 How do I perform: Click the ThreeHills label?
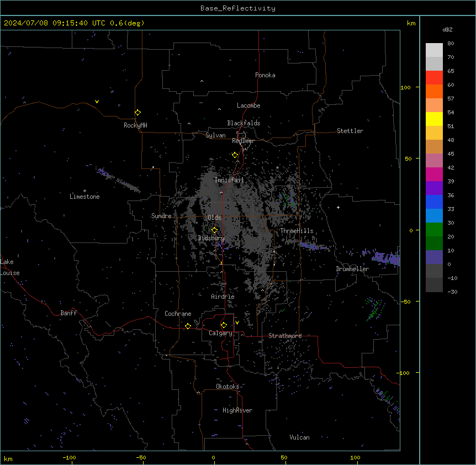(297, 231)
